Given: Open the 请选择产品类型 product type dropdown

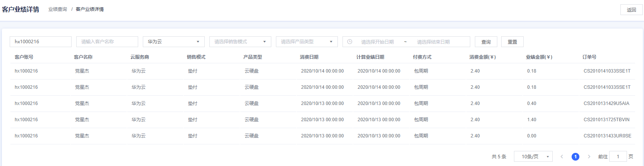Looking at the screenshot, I should tap(307, 42).
